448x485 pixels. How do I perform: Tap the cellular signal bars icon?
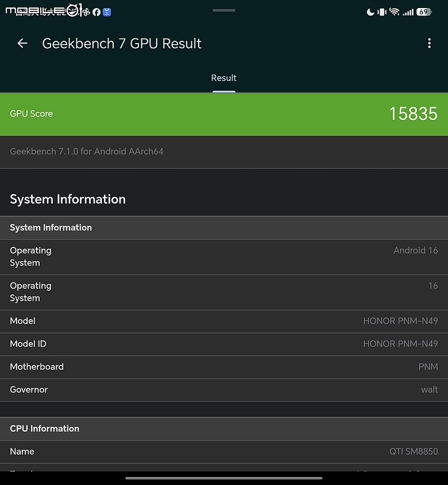point(408,13)
